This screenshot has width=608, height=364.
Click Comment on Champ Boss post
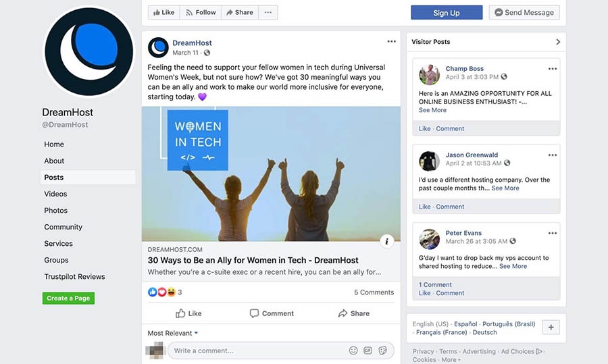click(450, 129)
